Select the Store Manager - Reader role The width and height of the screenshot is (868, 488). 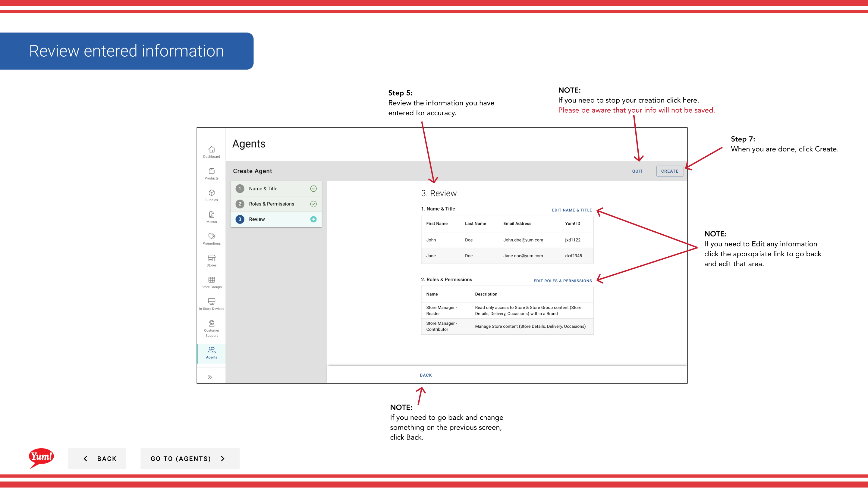[442, 311]
